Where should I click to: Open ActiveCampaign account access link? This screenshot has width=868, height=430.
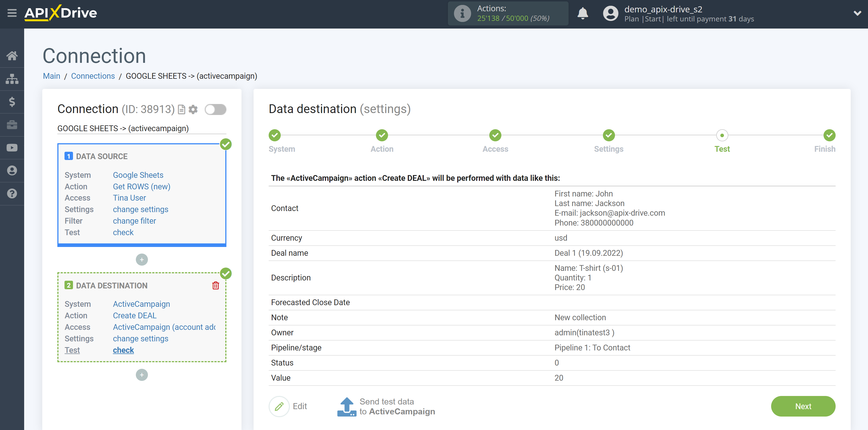click(164, 327)
